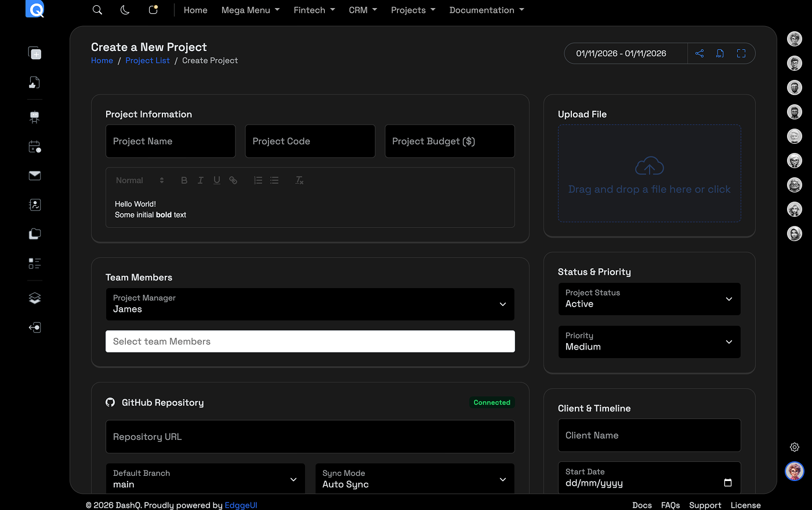The width and height of the screenshot is (812, 510).
Task: Toggle underline formatting in the editor
Action: click(x=216, y=180)
